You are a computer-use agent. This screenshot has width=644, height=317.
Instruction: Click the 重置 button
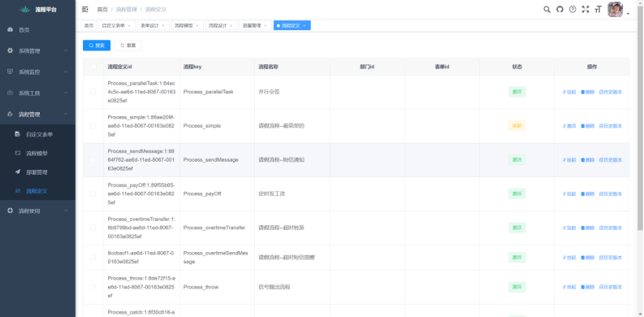click(128, 46)
